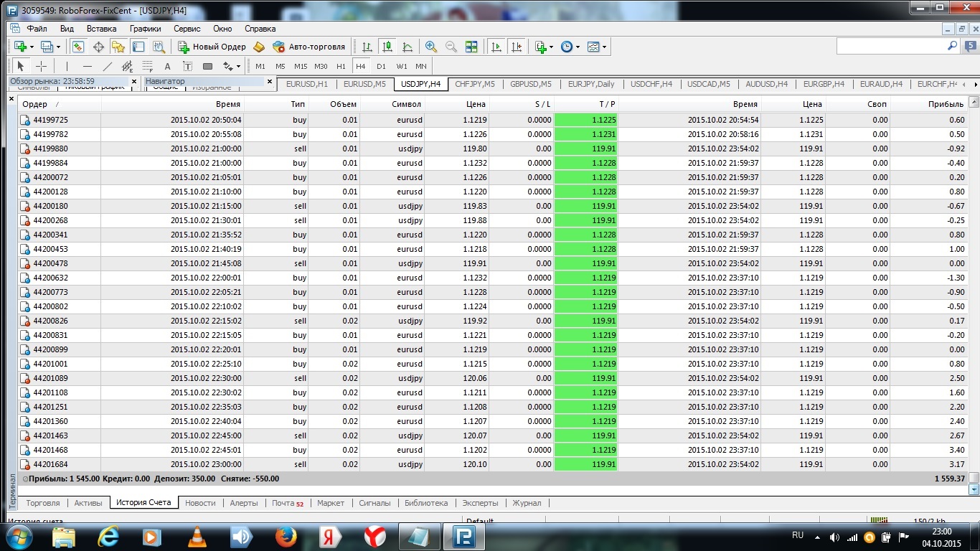Tile chart windows
980x551 pixels.
coord(471,47)
